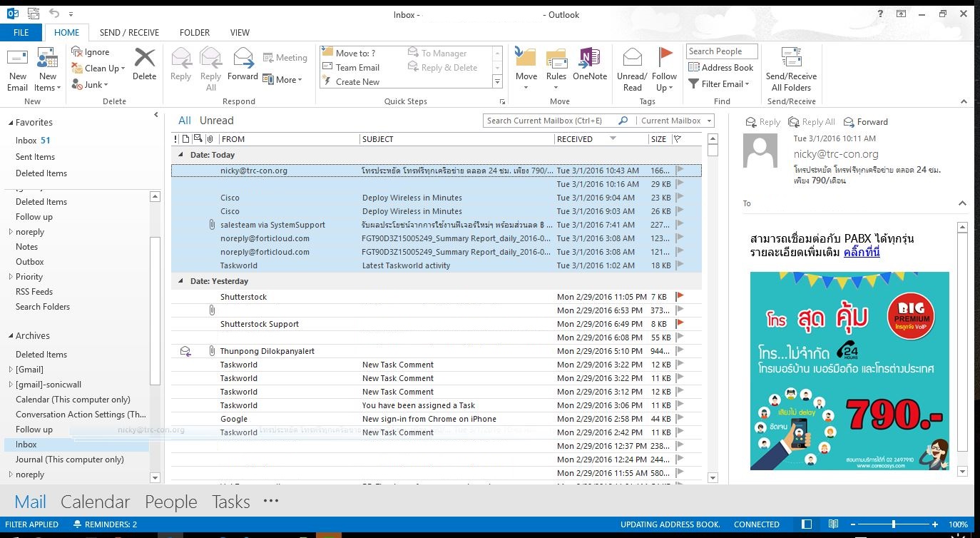Image resolution: width=980 pixels, height=538 pixels.
Task: Open the Clean Up option
Action: 98,68
